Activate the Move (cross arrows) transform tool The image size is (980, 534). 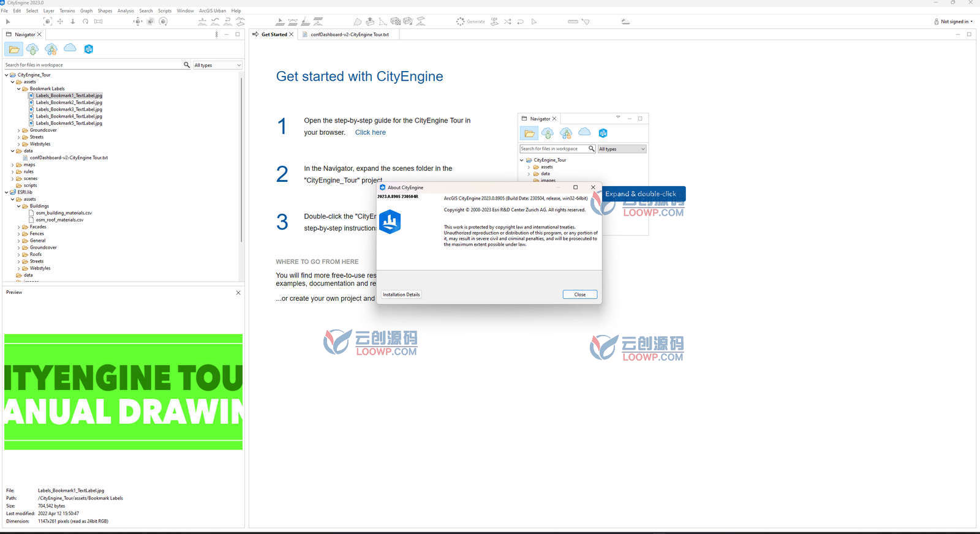[x=60, y=21]
